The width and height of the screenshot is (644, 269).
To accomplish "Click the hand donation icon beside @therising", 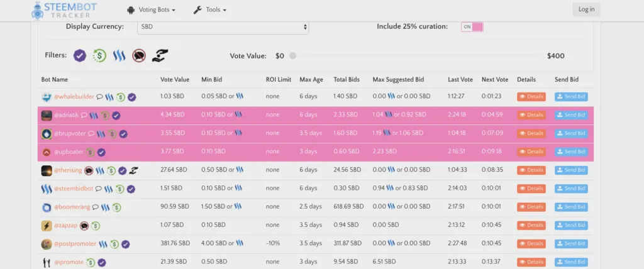I will pyautogui.click(x=133, y=170).
